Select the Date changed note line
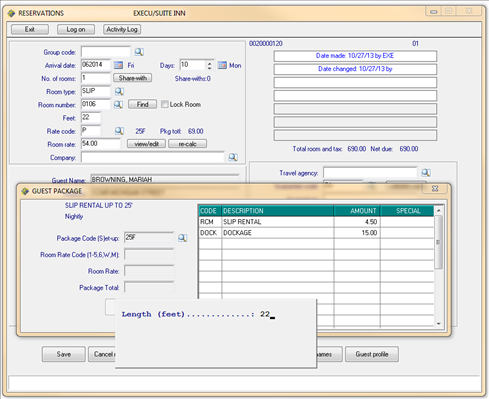The width and height of the screenshot is (489, 399). pyautogui.click(x=355, y=69)
